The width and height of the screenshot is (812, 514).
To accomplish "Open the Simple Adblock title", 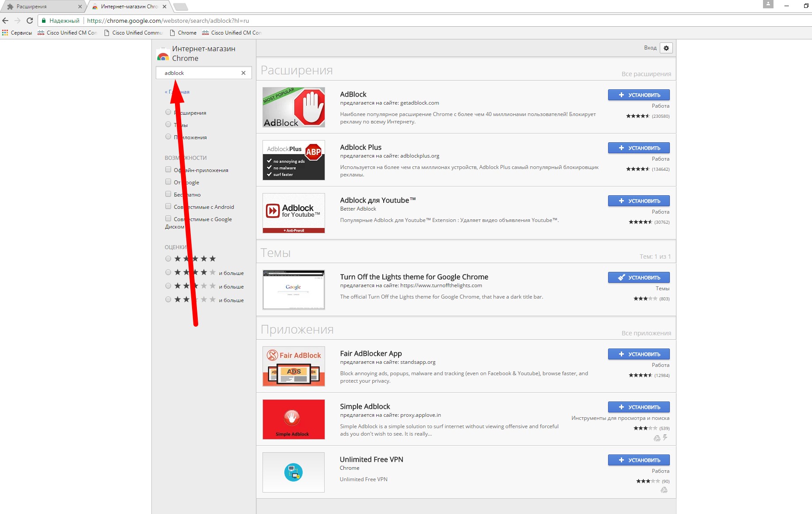I will [x=365, y=406].
